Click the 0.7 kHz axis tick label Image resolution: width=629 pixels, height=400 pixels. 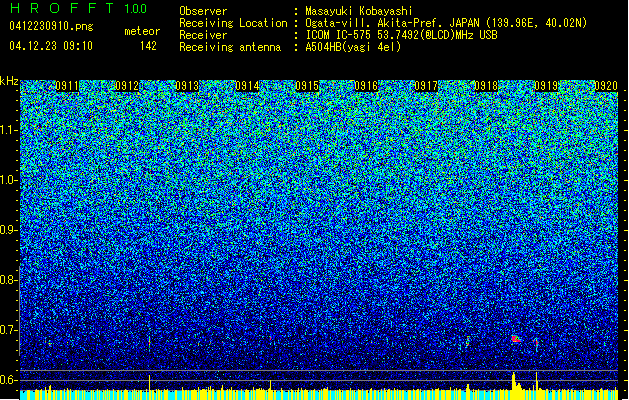coord(8,330)
